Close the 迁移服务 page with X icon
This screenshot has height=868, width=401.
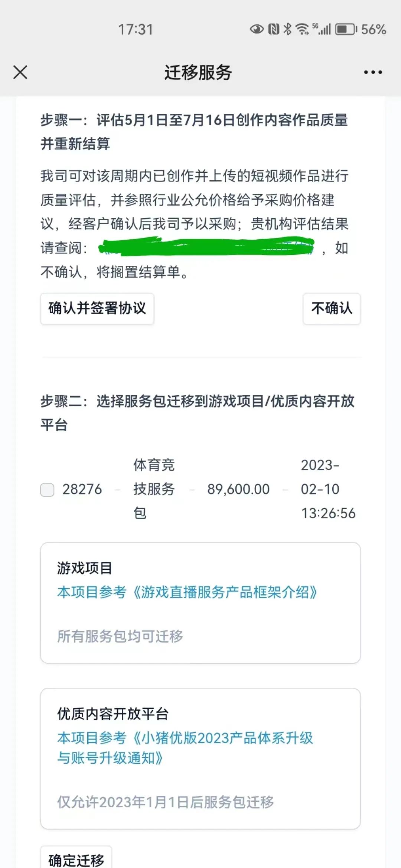click(20, 72)
